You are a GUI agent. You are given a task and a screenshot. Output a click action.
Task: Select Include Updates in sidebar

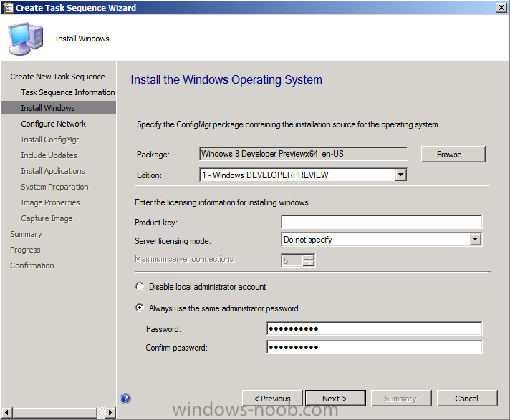(49, 155)
